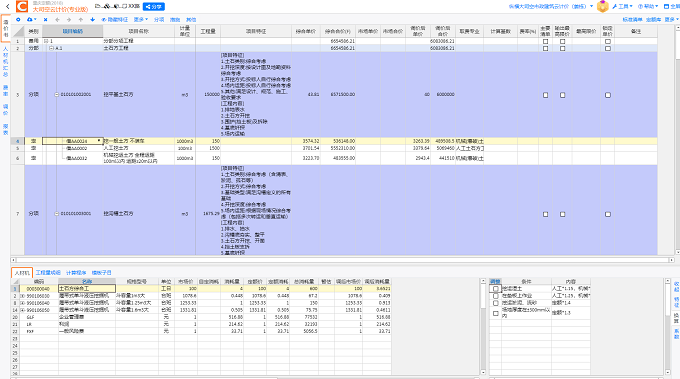Collapse item 010101002001 tree node

click(x=56, y=95)
